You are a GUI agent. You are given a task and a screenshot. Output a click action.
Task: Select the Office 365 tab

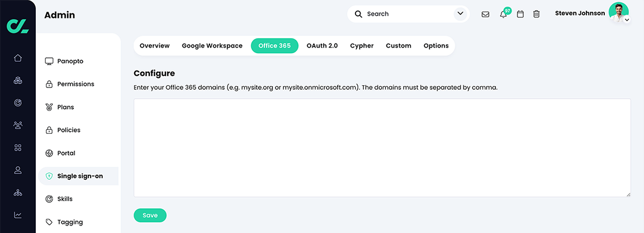[x=274, y=46]
